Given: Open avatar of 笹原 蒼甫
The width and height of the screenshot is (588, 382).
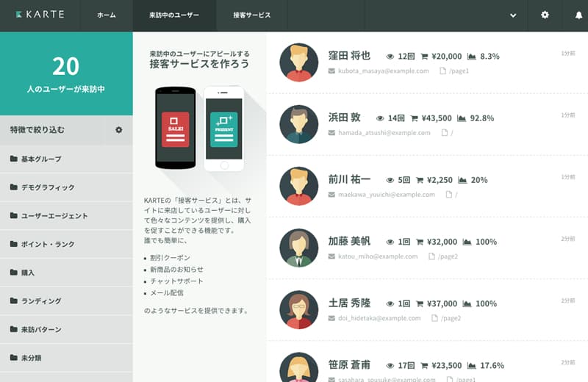Looking at the screenshot, I should (299, 367).
